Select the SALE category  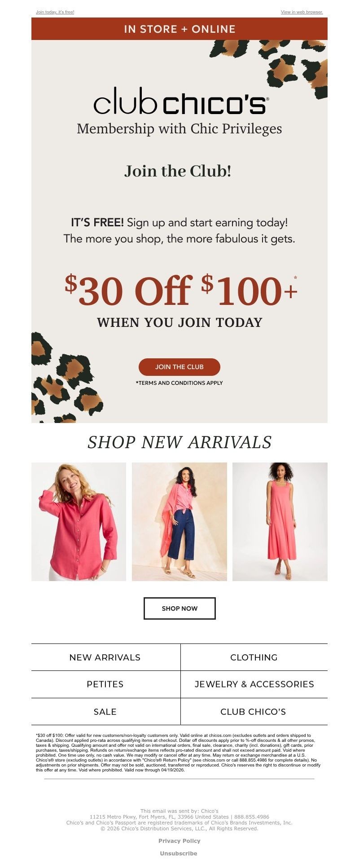105,712
